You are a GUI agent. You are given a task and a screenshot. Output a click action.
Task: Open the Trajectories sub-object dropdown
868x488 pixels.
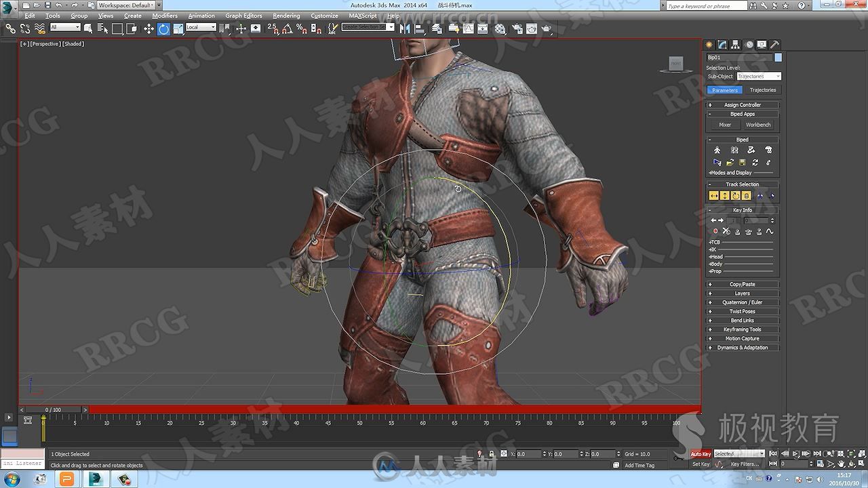click(x=759, y=77)
